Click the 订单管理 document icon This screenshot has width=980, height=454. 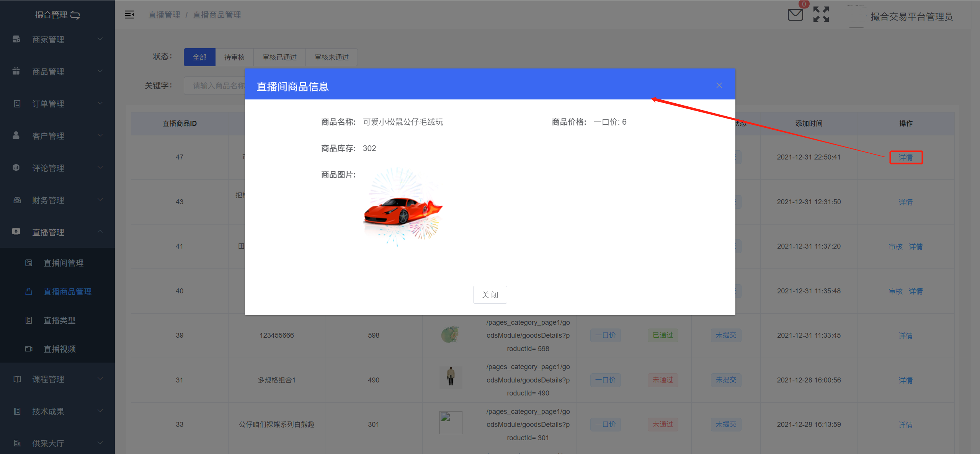pyautogui.click(x=17, y=104)
